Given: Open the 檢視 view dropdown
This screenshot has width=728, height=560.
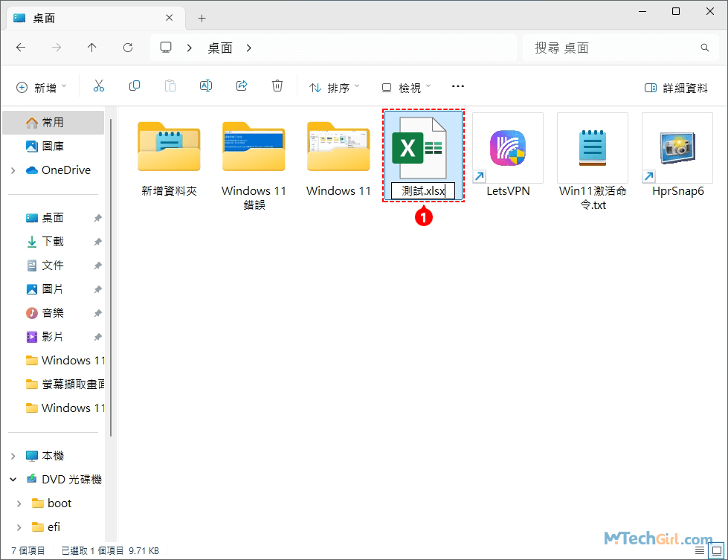Looking at the screenshot, I should point(406,88).
